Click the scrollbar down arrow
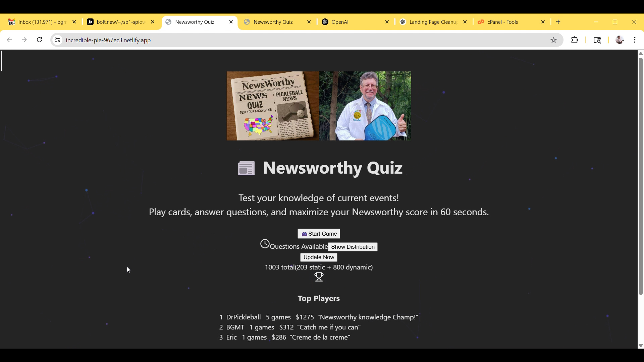 (x=641, y=346)
